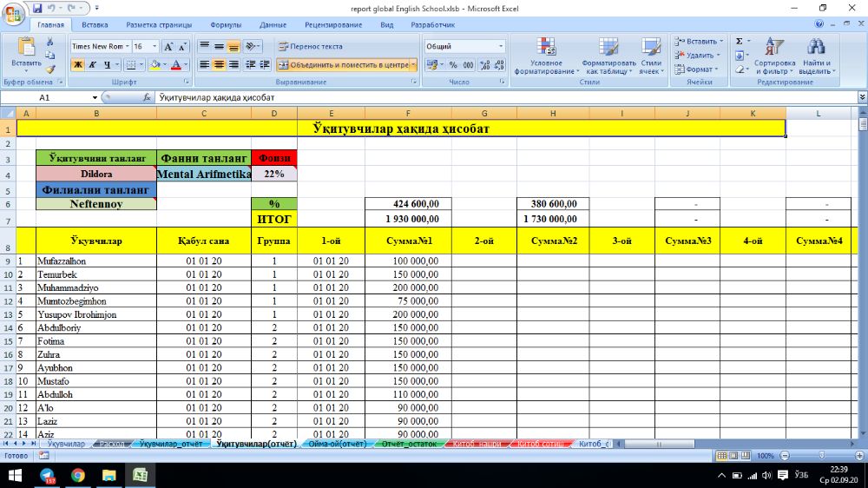
Task: Click Вставить cells button in Ячейки group
Action: pyautogui.click(x=699, y=42)
